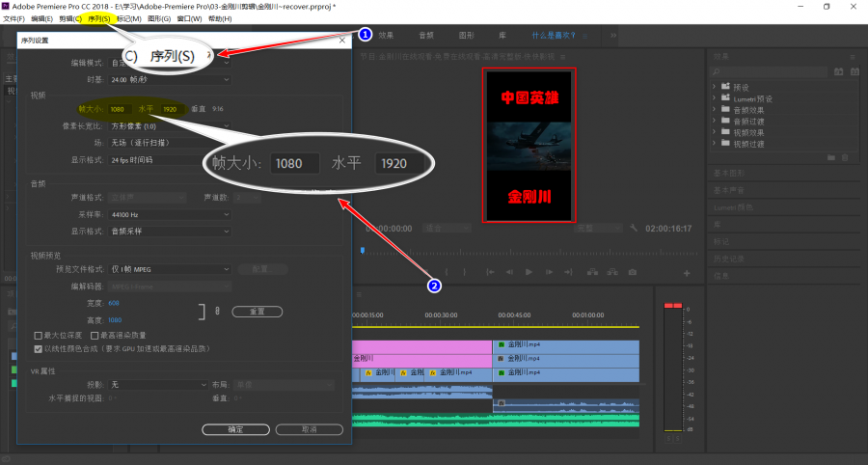
Task: Enable the 最高渲染质量 checkbox
Action: click(95, 336)
